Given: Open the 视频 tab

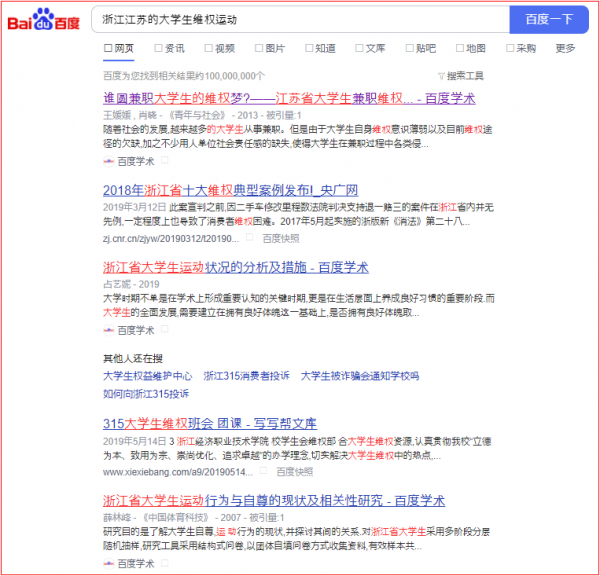Looking at the screenshot, I should [x=220, y=49].
